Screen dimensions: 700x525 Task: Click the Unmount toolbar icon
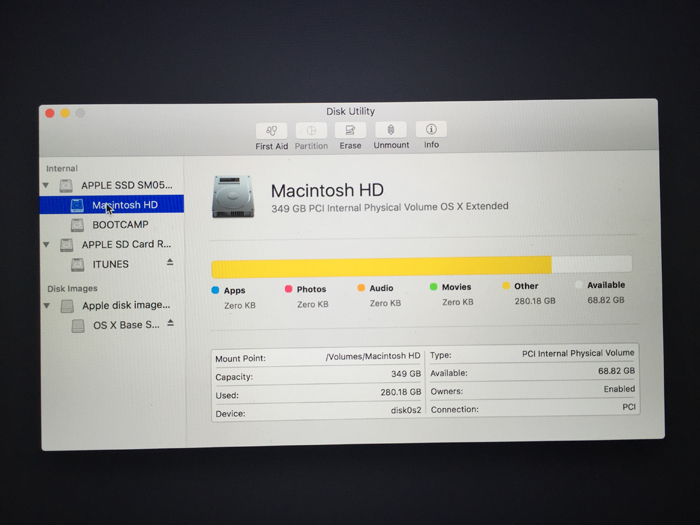391,130
